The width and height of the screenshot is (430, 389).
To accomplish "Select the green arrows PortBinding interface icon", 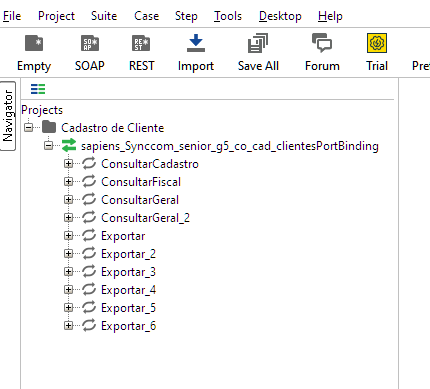I will point(69,146).
